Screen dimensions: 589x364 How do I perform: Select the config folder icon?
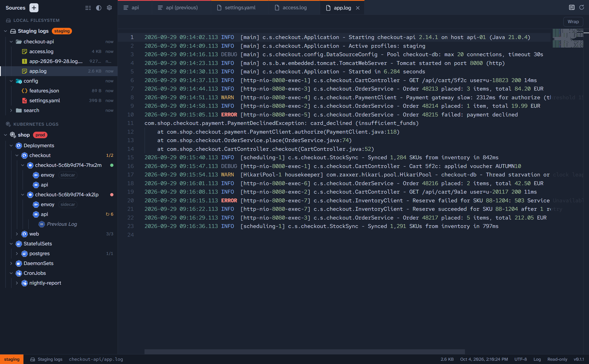pyautogui.click(x=19, y=81)
